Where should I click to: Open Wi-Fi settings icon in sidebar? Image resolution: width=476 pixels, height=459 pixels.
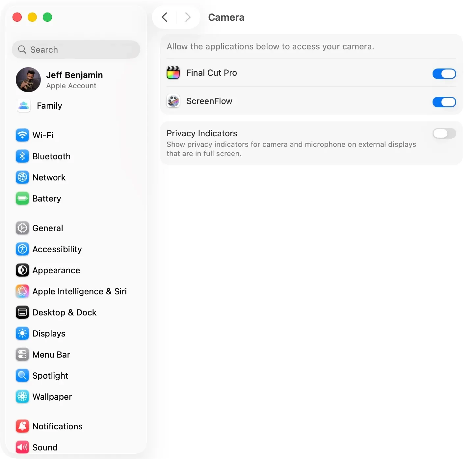coord(22,135)
